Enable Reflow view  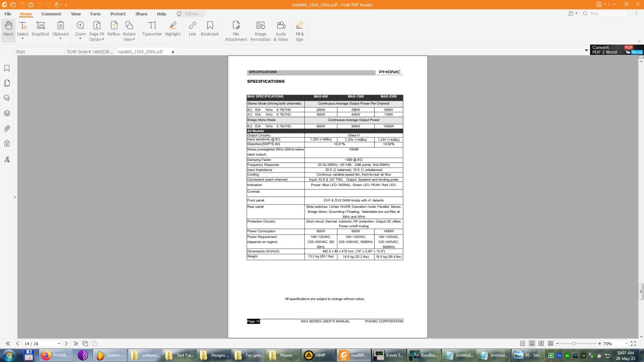(114, 29)
